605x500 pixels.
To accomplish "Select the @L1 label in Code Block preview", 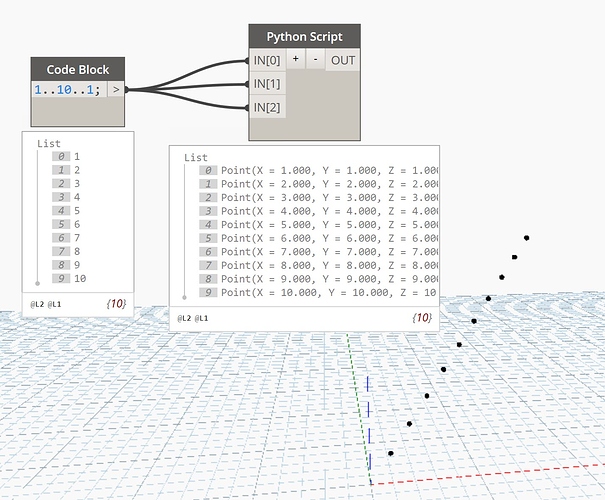I will [54, 304].
